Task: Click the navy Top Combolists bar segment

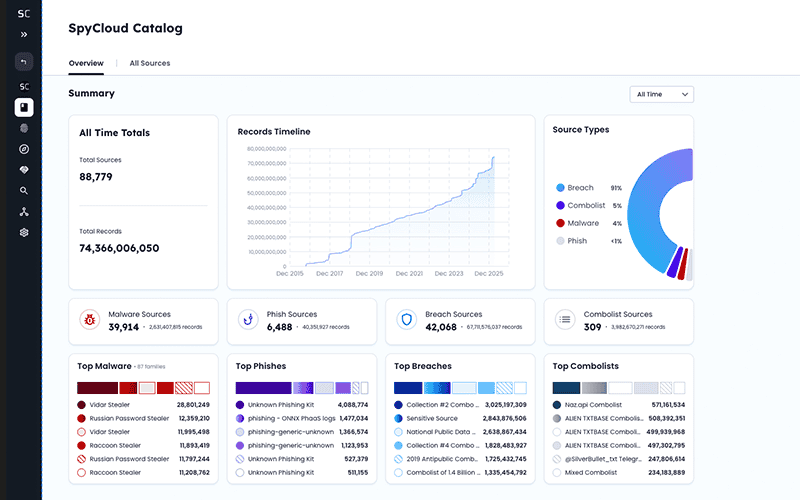Action: 566,388
